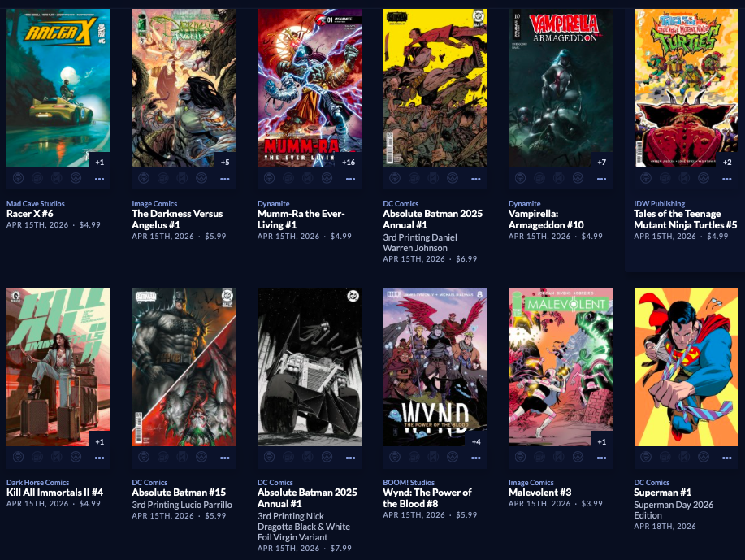The height and width of the screenshot is (560, 745).
Task: Mark Superman #1 as read
Action: [684, 458]
